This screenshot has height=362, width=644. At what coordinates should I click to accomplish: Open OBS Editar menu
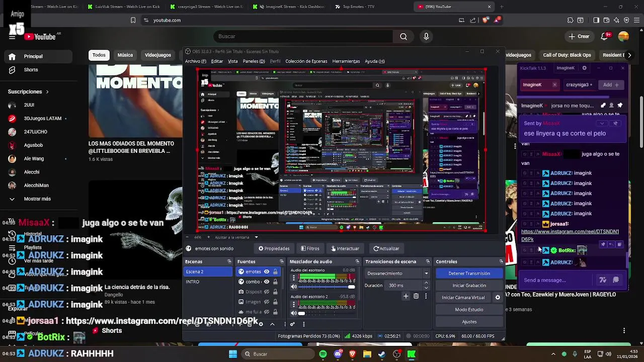coord(217,61)
